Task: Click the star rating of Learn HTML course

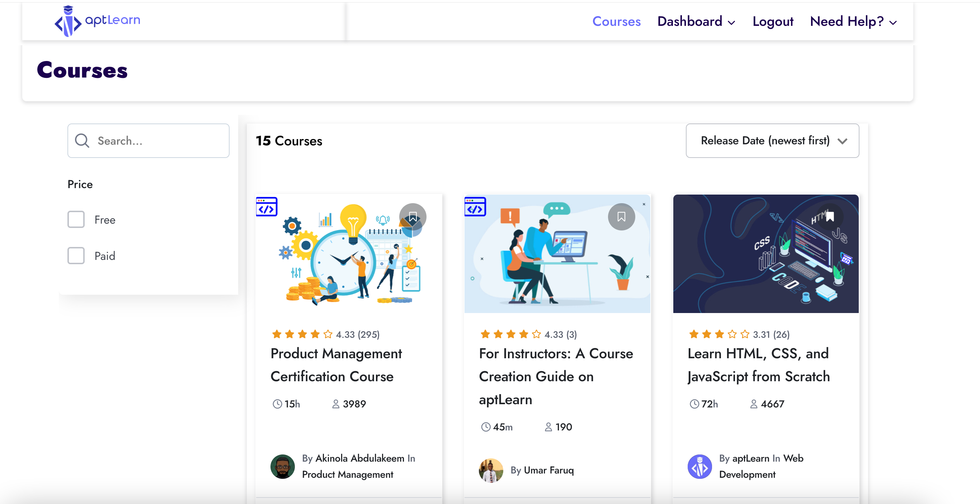Action: coord(719,334)
